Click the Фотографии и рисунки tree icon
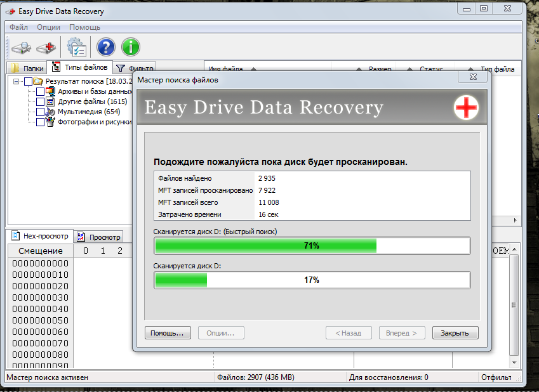 [50, 122]
